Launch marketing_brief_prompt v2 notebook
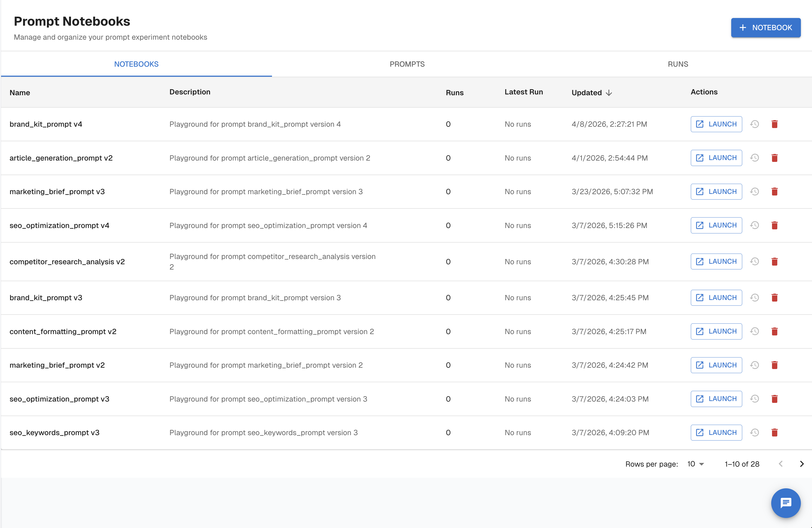 pos(716,365)
